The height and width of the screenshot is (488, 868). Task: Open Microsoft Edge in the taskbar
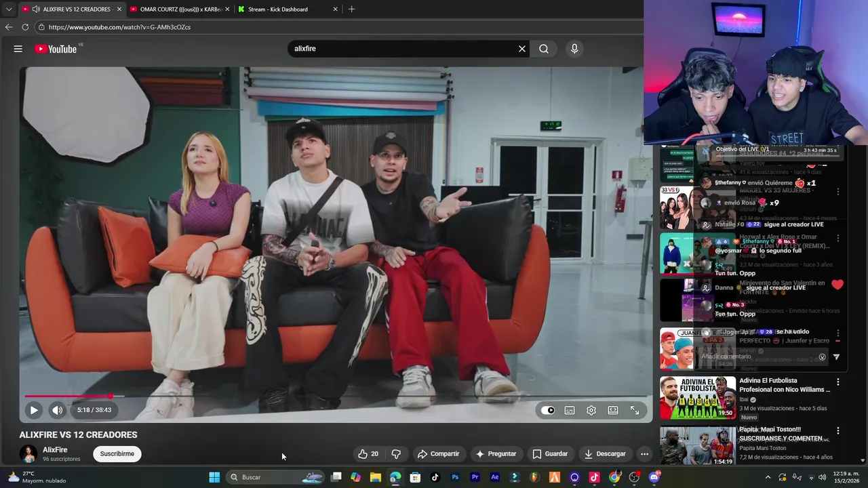click(x=395, y=477)
